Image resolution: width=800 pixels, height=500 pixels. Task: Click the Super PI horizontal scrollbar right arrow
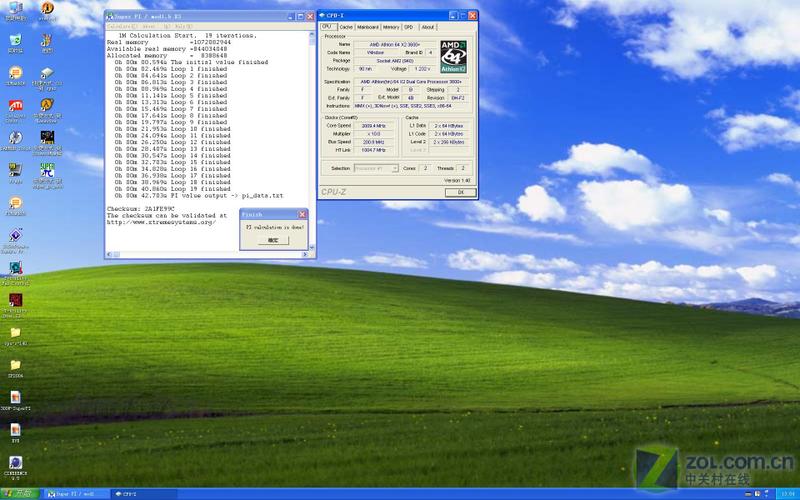pyautogui.click(x=305, y=254)
